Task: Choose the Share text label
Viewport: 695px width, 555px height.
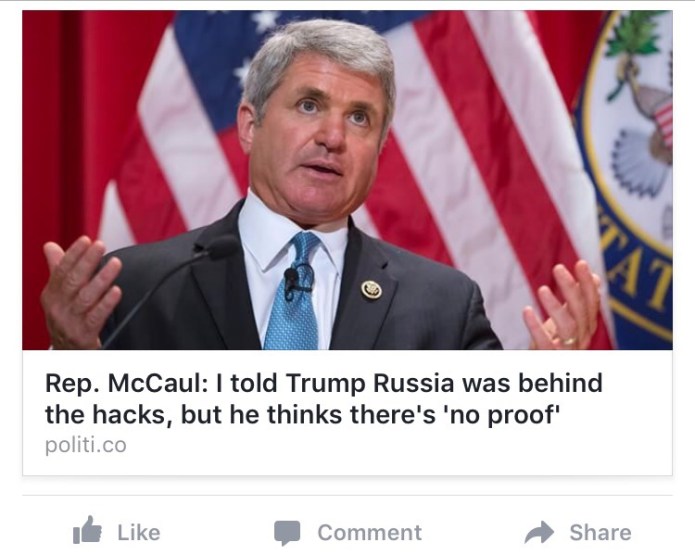Action: point(600,532)
